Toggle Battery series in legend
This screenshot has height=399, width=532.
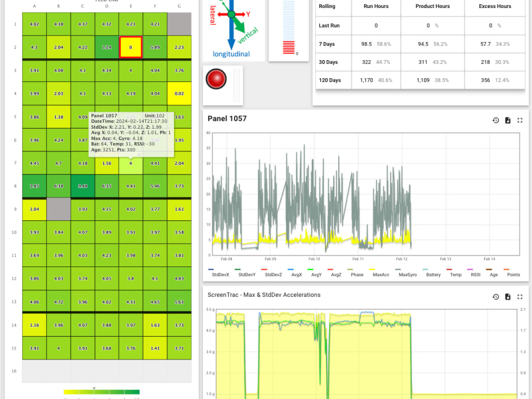click(433, 275)
